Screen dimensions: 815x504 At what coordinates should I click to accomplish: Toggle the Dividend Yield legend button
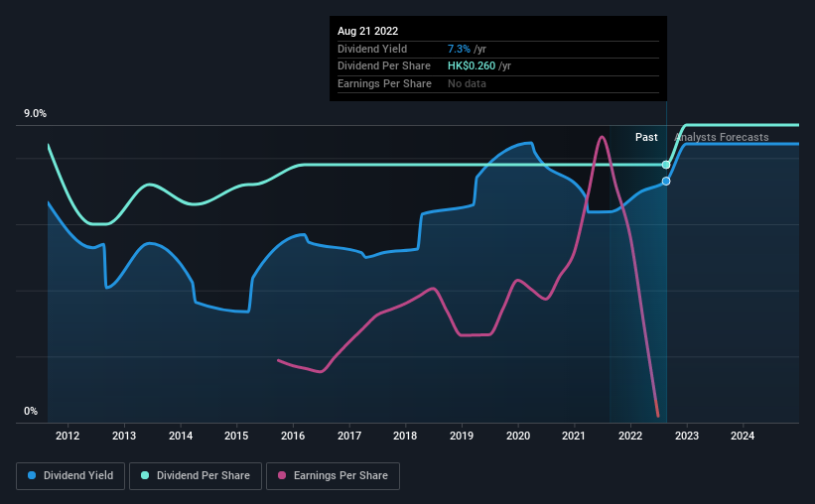[x=70, y=476]
